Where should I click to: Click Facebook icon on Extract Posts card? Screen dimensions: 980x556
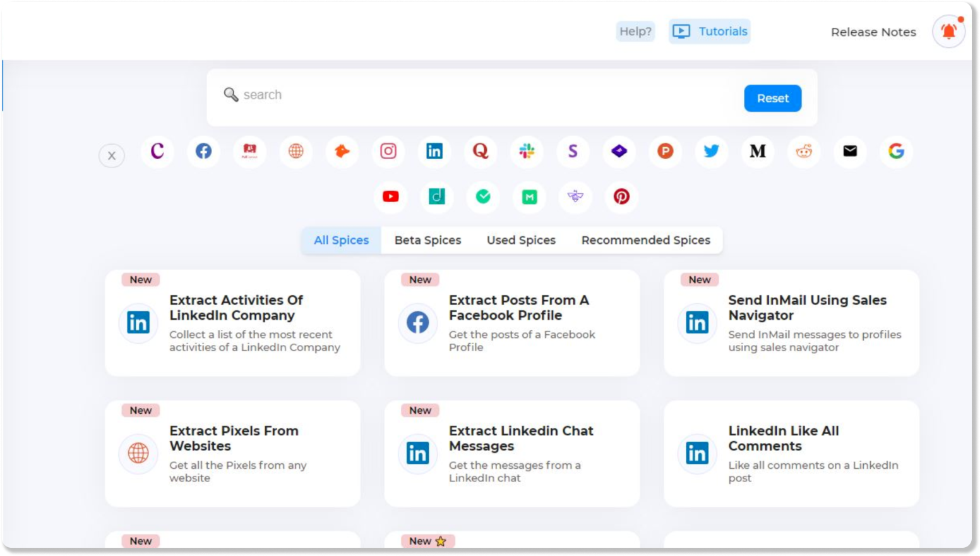pyautogui.click(x=417, y=323)
